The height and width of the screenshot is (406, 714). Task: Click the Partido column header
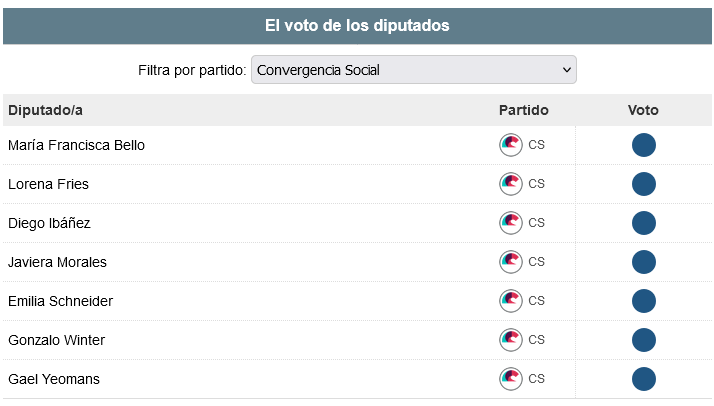coord(524,110)
